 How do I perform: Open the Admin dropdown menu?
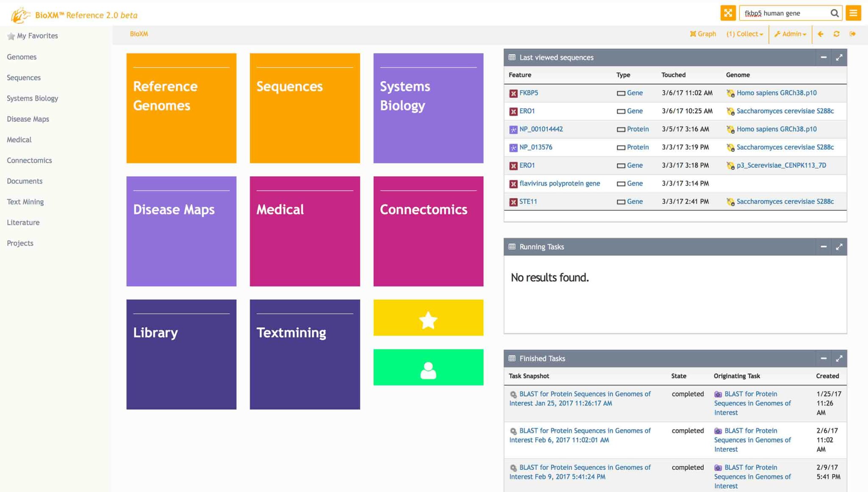[792, 34]
